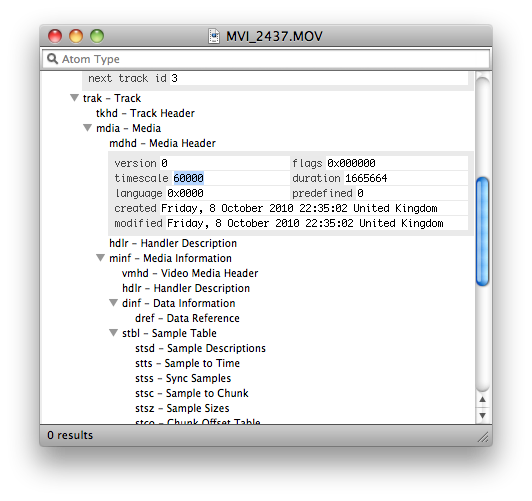This screenshot has width=532, height=501.
Task: Select the tkhd - Track Header row
Action: pos(145,113)
